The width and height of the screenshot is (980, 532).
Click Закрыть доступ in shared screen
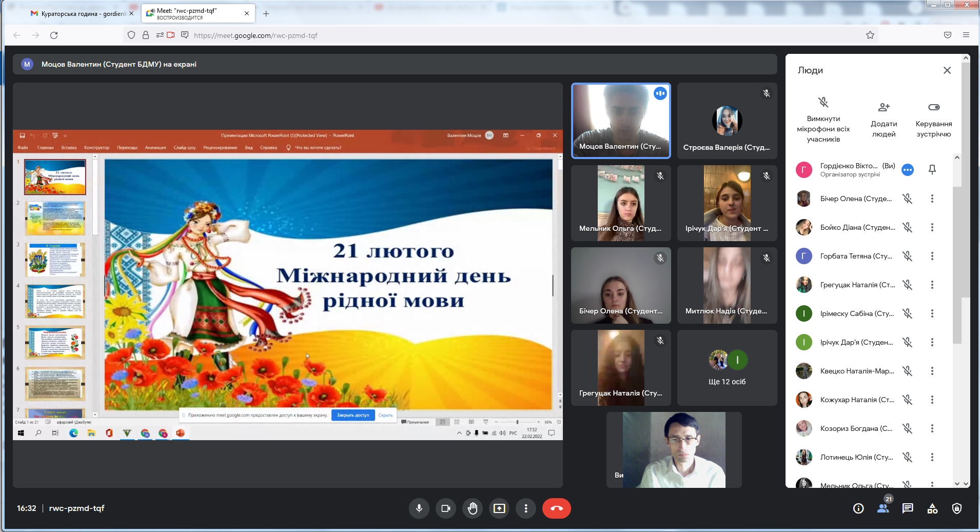coord(353,415)
